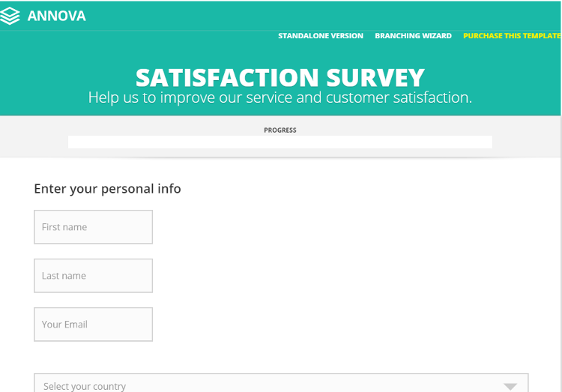
Task: Click the 'Enter your personal info' heading
Action: [x=108, y=189]
